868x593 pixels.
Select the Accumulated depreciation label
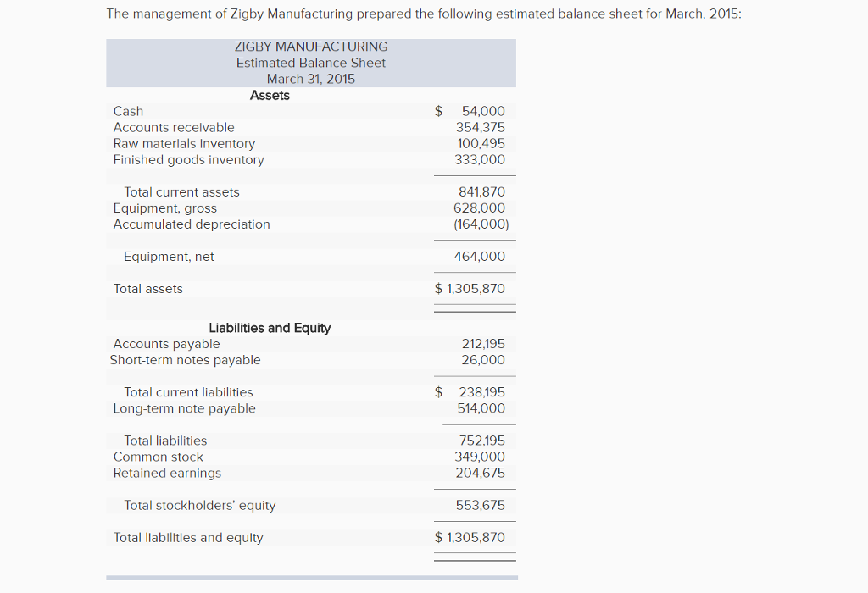[x=192, y=224]
